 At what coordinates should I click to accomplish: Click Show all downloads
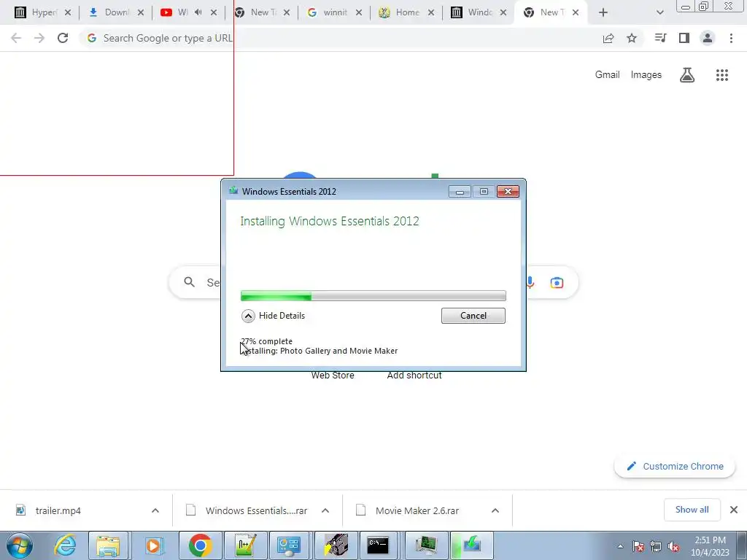(692, 510)
